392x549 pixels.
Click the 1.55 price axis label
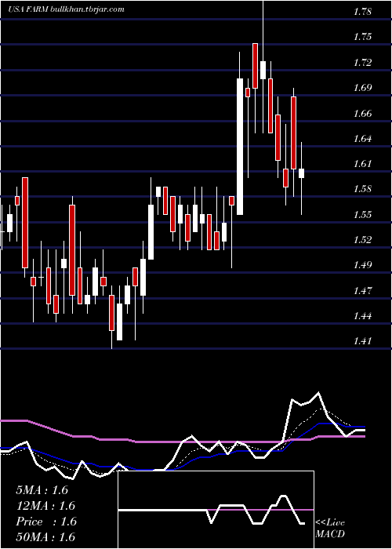[x=362, y=215]
